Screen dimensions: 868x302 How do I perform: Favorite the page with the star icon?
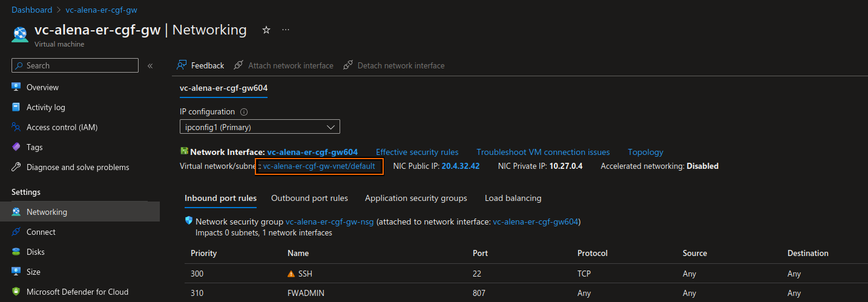pos(266,30)
